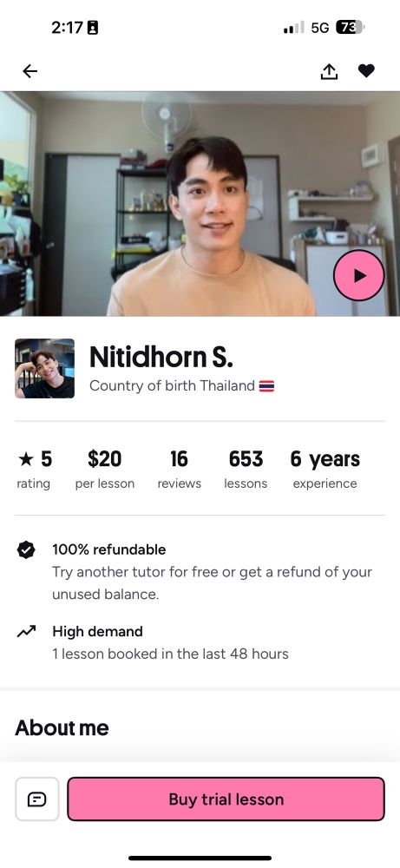Tap the back arrow icon
Image resolution: width=400 pixels, height=868 pixels.
(x=30, y=71)
